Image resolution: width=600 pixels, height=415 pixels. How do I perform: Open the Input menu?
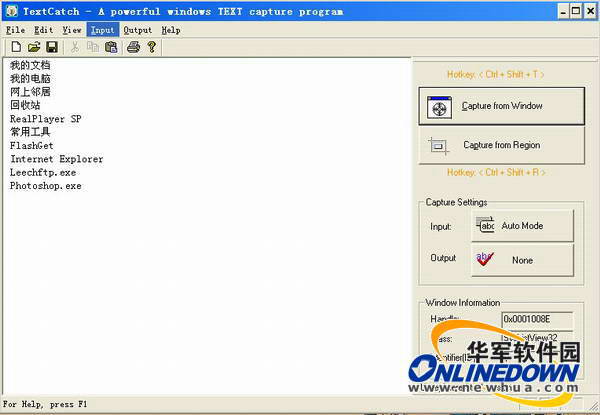click(103, 30)
